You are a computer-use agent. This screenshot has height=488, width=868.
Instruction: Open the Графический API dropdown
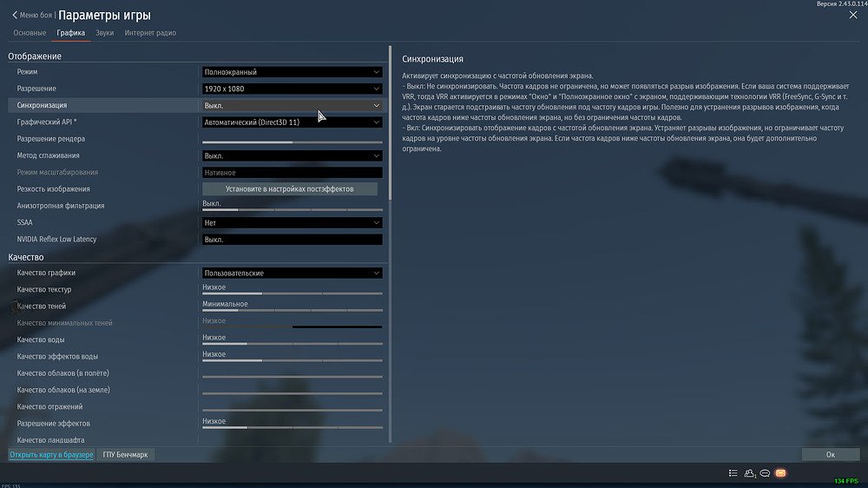click(292, 122)
